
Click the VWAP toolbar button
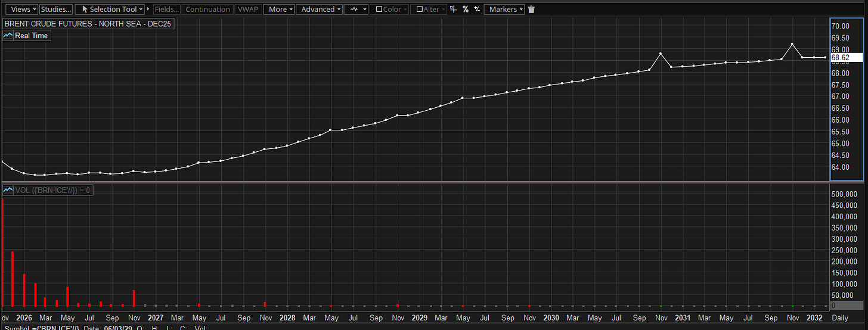click(247, 10)
